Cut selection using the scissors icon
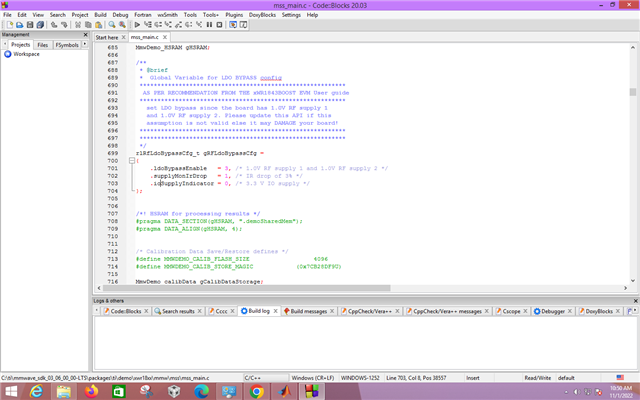 click(78, 25)
